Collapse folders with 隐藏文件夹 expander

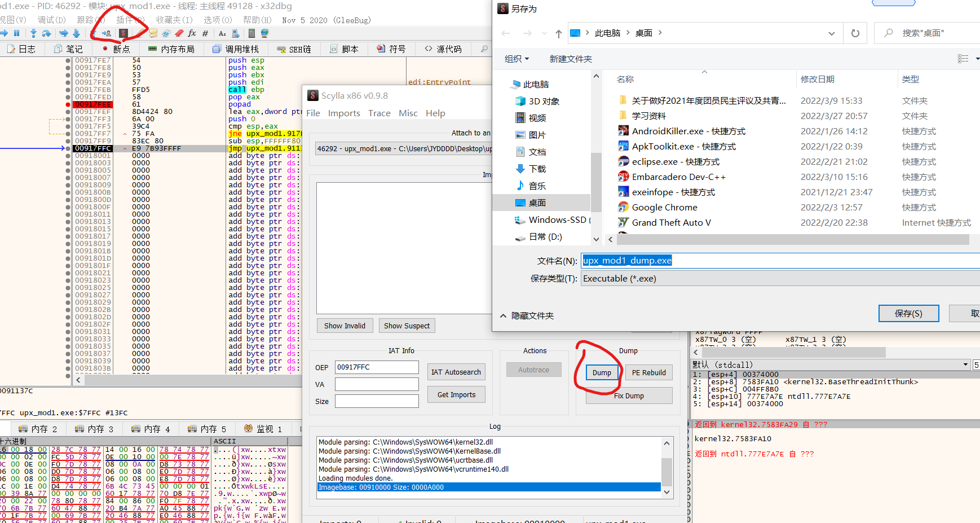[527, 316]
